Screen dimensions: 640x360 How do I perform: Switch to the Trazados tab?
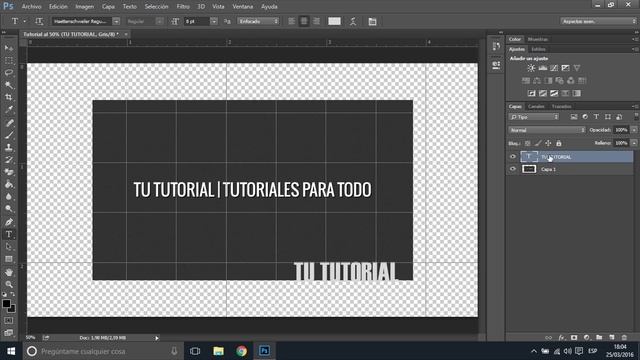[x=562, y=107]
